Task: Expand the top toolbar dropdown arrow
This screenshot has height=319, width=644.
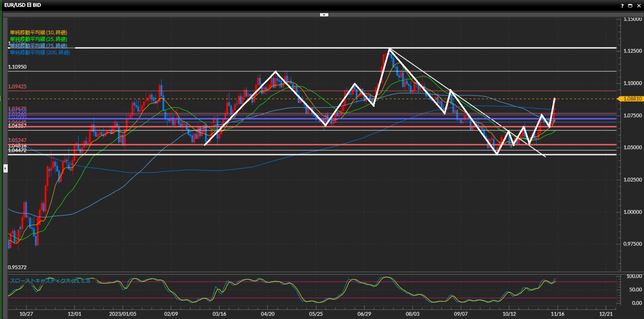Action: [x=324, y=15]
